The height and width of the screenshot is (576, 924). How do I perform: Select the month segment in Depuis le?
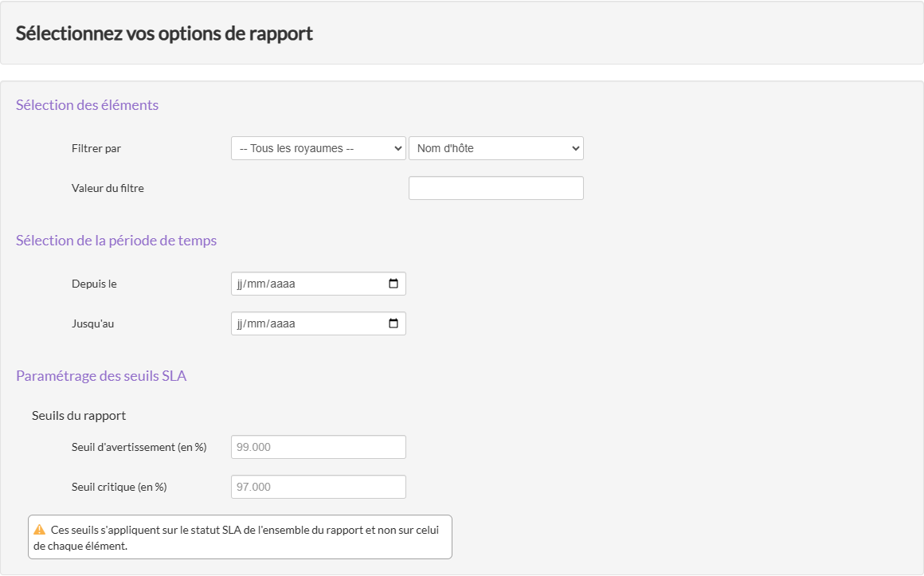[258, 284]
